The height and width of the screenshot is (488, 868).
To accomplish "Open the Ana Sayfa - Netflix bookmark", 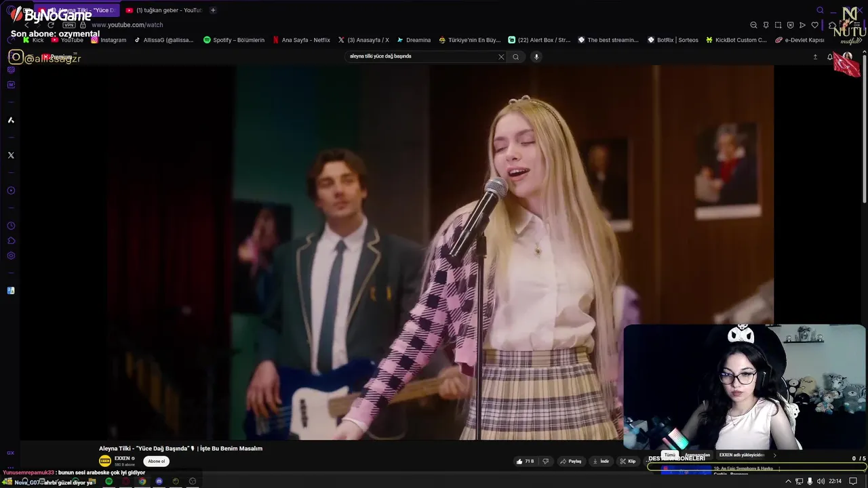I will (301, 40).
